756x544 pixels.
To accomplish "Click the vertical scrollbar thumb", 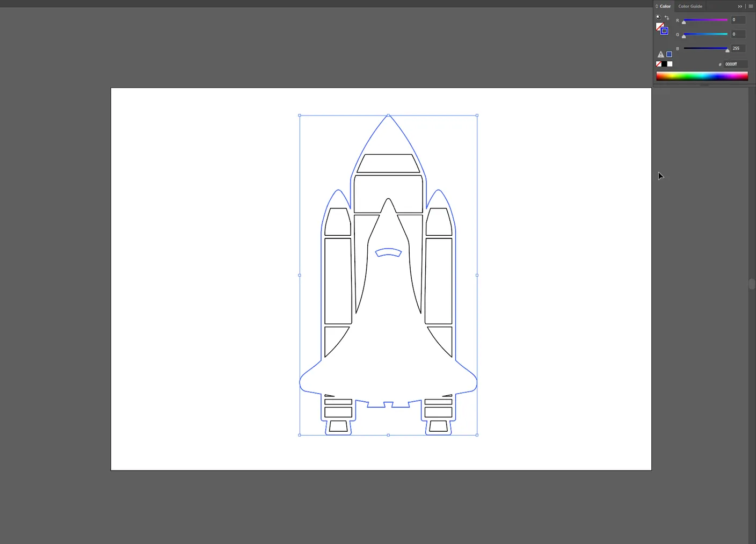I will tap(752, 284).
